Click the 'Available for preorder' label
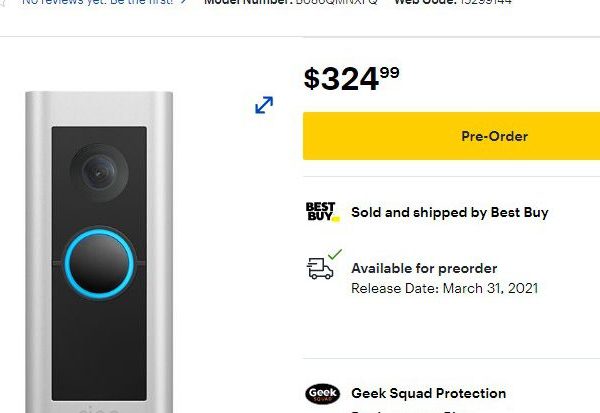Image resolution: width=600 pixels, height=413 pixels. [x=424, y=268]
